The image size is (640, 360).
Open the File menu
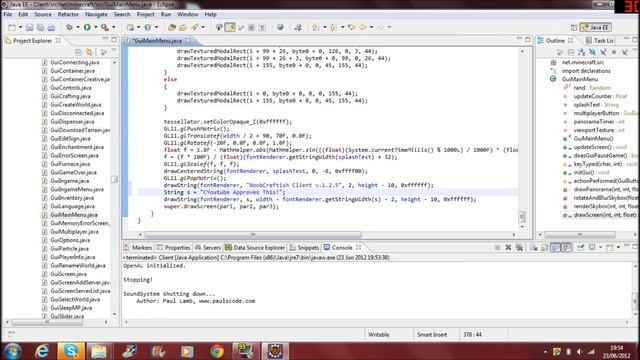point(8,14)
